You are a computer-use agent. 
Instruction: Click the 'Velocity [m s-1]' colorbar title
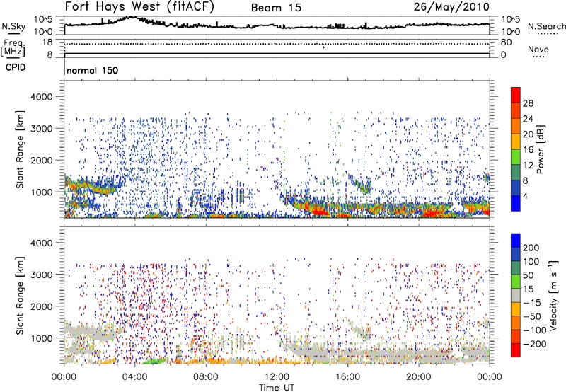click(553, 295)
